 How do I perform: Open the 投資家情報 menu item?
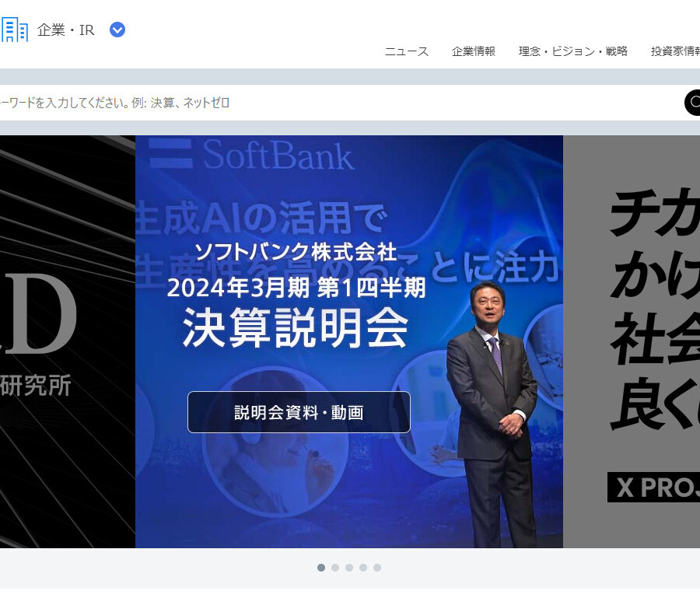(x=675, y=51)
